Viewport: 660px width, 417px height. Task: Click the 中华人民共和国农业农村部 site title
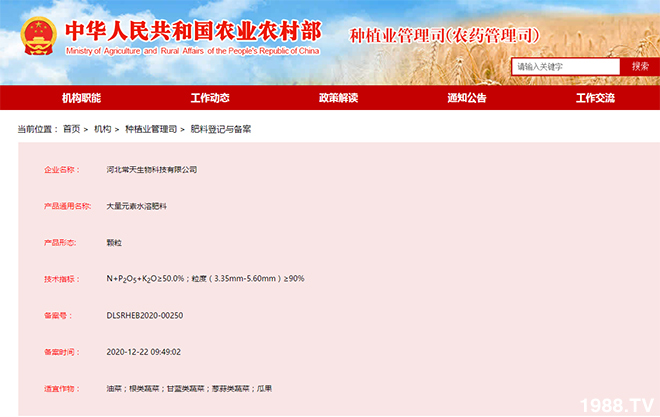coord(192,30)
